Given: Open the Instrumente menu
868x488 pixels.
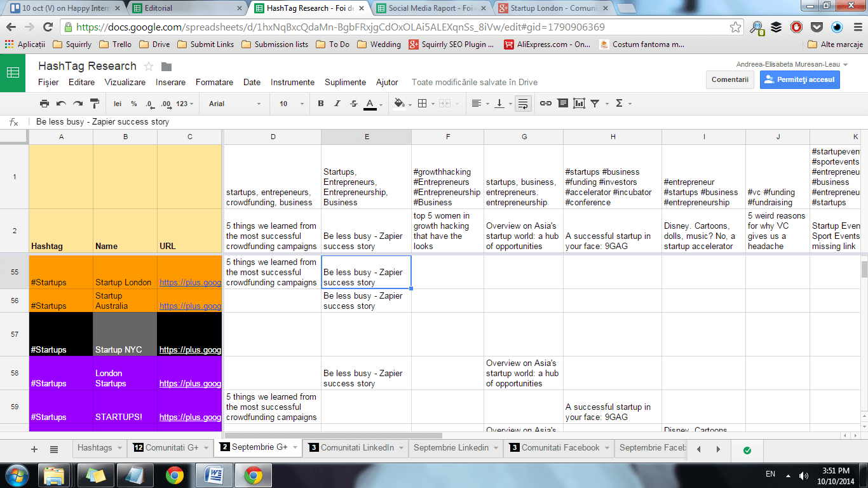Looking at the screenshot, I should tap(292, 82).
